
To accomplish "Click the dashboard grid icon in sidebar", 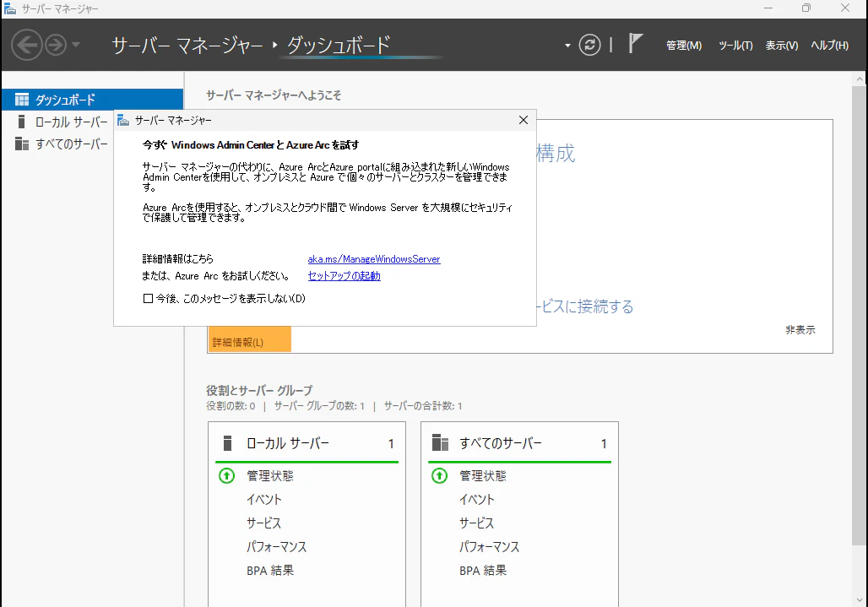I will 22,100.
